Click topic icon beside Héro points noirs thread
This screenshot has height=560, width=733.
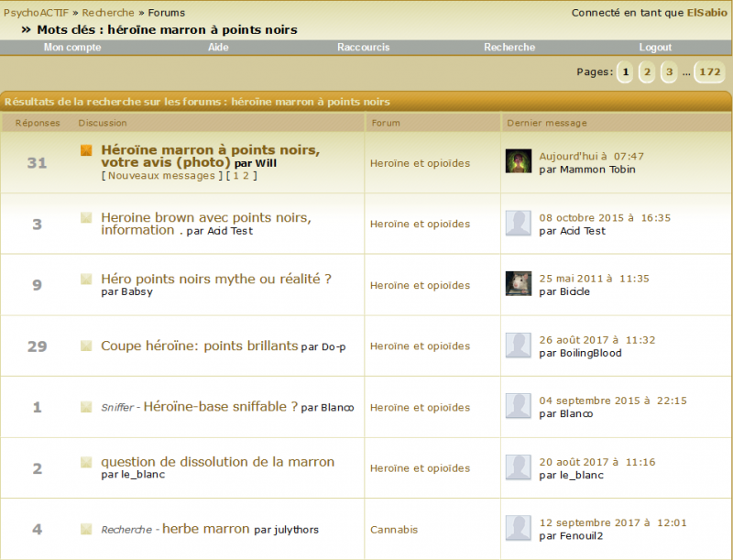pos(86,279)
